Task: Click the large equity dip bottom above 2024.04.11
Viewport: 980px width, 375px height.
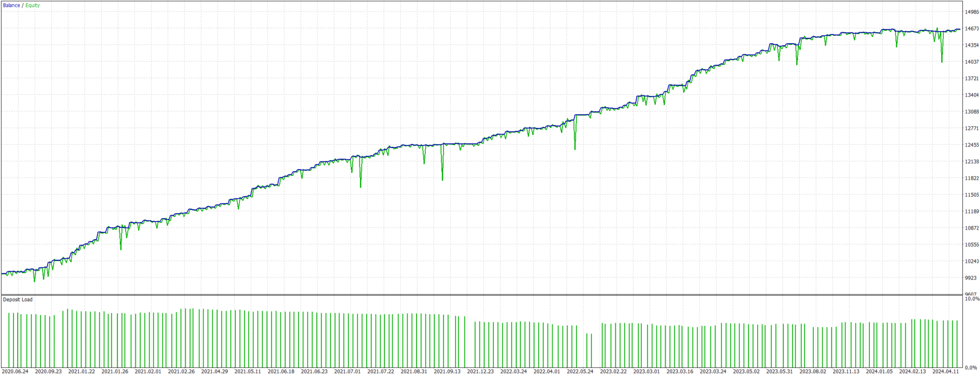Action: pos(942,62)
